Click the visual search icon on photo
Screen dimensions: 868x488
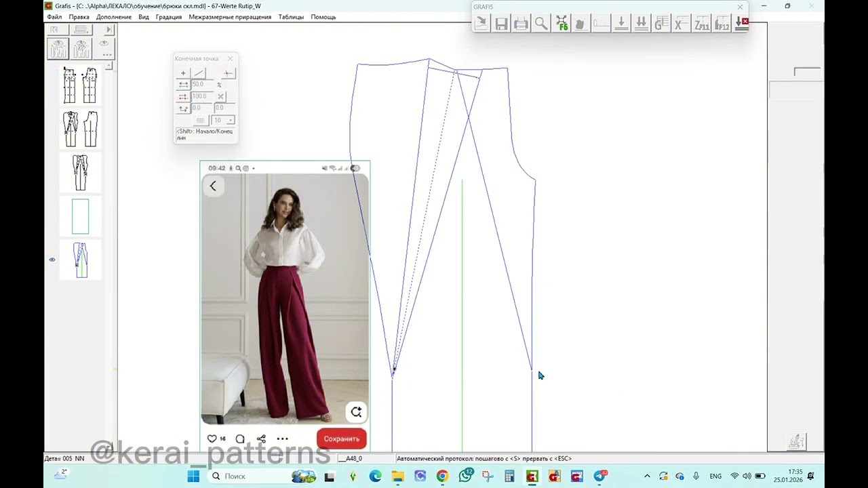pos(356,412)
